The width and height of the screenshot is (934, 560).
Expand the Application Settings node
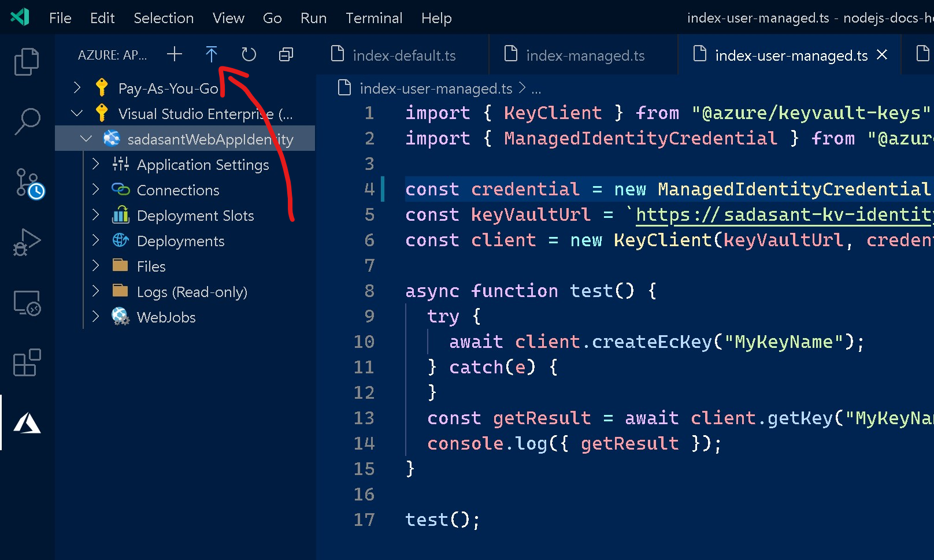[x=96, y=164]
